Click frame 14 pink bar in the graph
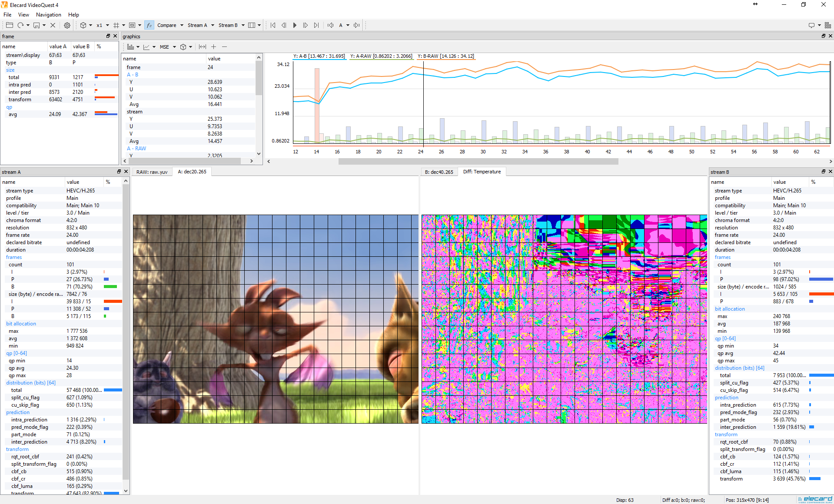Screen dimensions: 834x504 [x=317, y=106]
